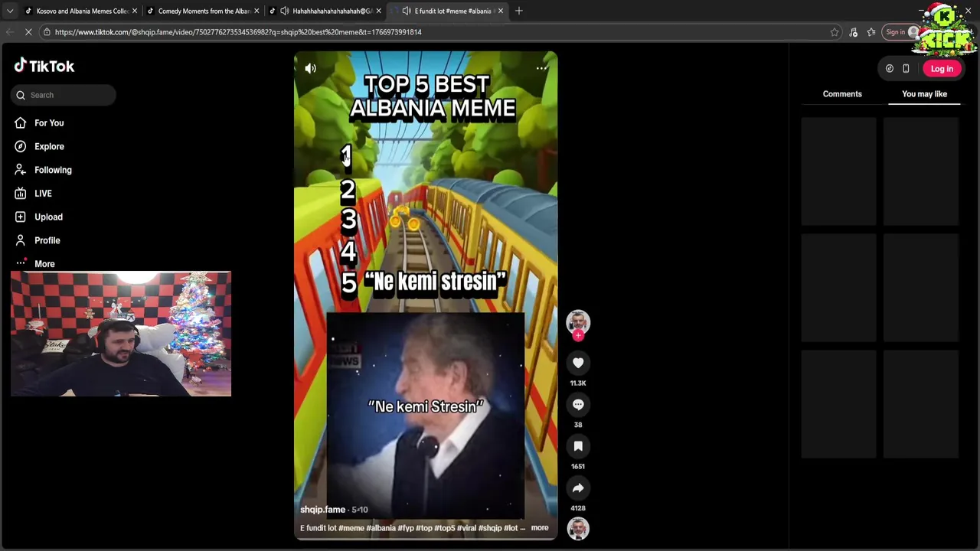Like the video with the heart icon
The height and width of the screenshot is (551, 980).
(x=578, y=364)
